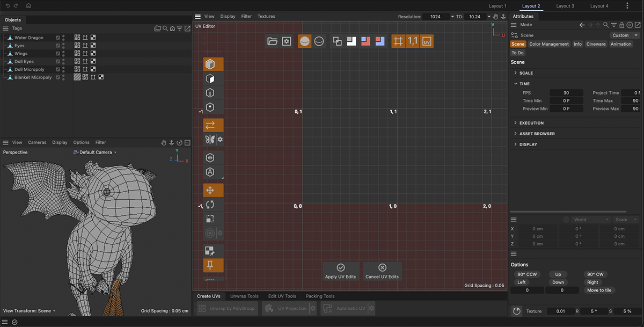Click the UV pin tool icon

pos(210,265)
